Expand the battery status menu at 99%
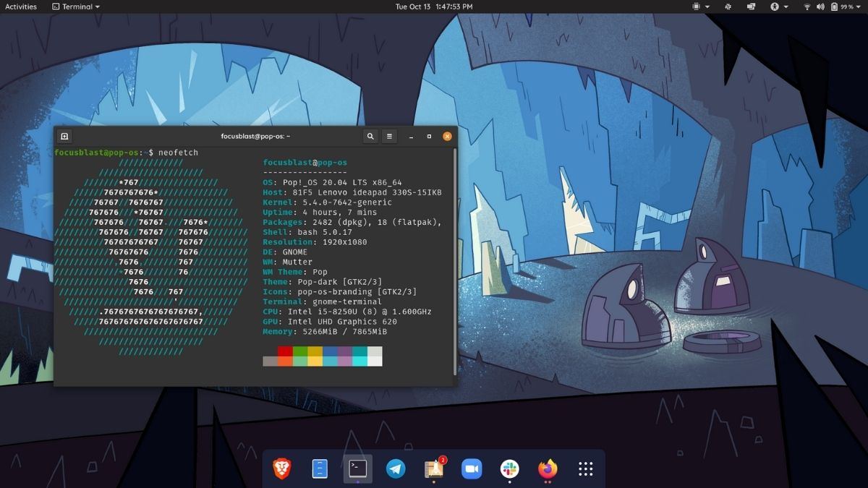Viewport: 868px width, 488px height. pyautogui.click(x=848, y=7)
